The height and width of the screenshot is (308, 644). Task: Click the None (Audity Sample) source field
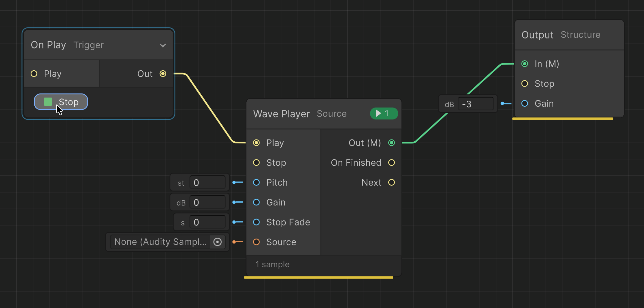coord(168,242)
